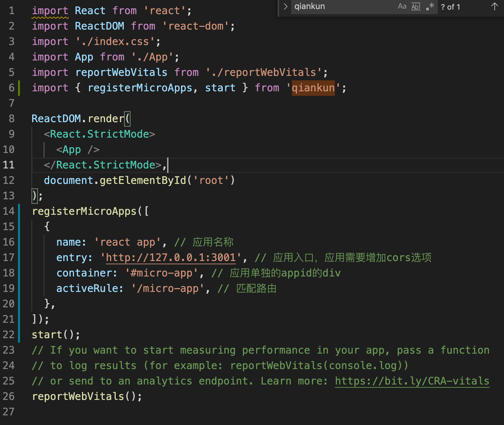The width and height of the screenshot is (504, 425).
Task: Click the highlighted 'qiankun' match on line 6
Action: pos(313,88)
